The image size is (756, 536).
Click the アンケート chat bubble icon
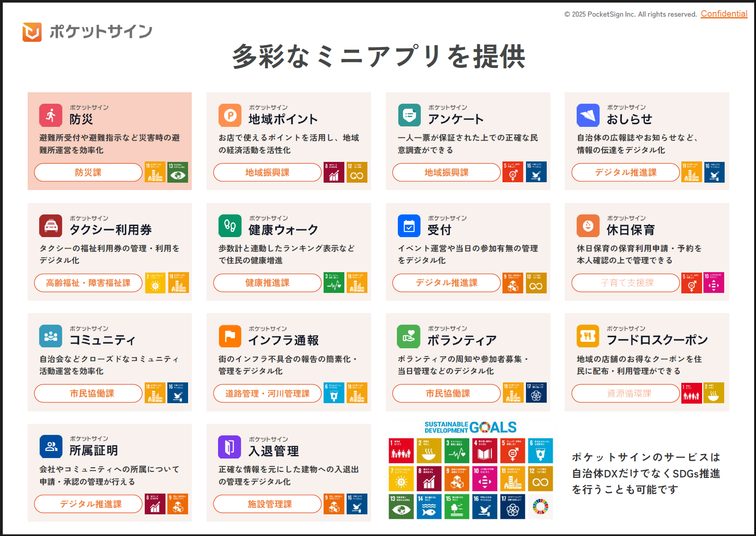point(409,115)
